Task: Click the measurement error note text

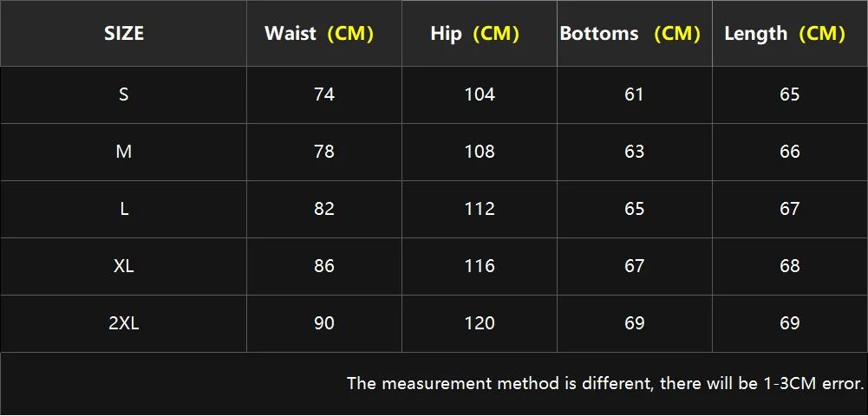Action: coord(605,382)
